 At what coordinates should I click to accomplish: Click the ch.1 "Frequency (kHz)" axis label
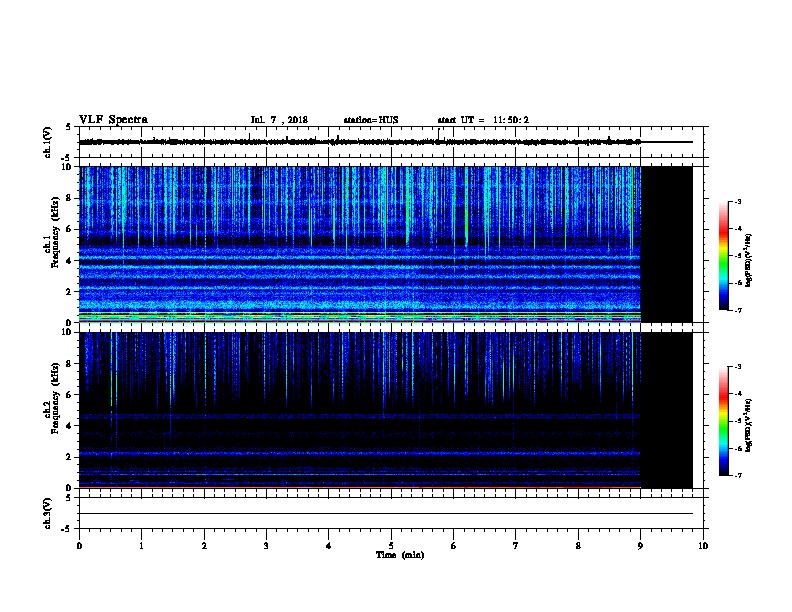click(x=55, y=232)
